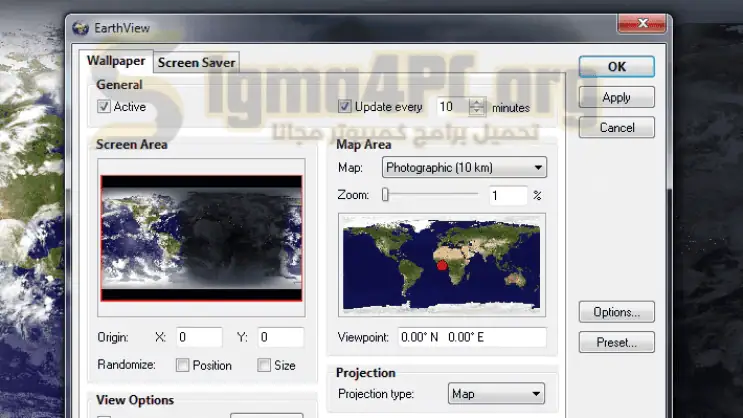Open the Options... dialog
This screenshot has width=743, height=418.
[x=616, y=312]
